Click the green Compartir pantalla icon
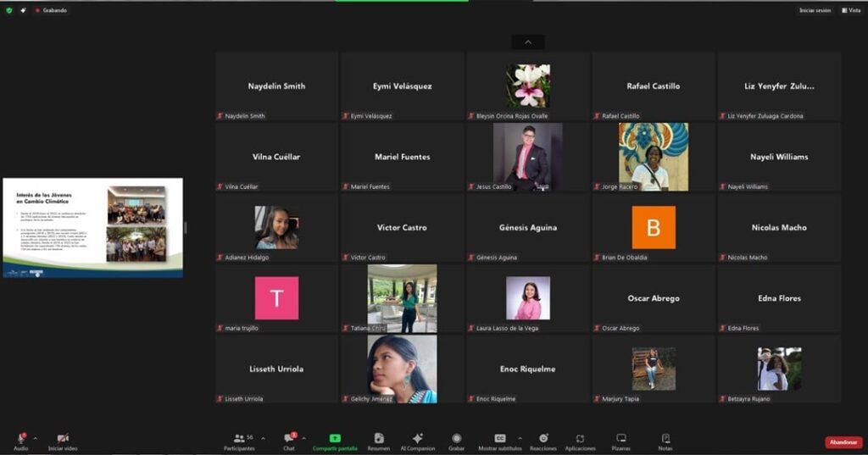Viewport: 868px width, 455px height. click(x=335, y=439)
